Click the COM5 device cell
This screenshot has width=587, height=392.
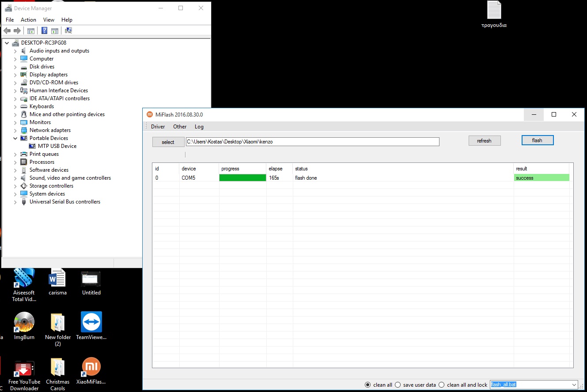coord(199,178)
